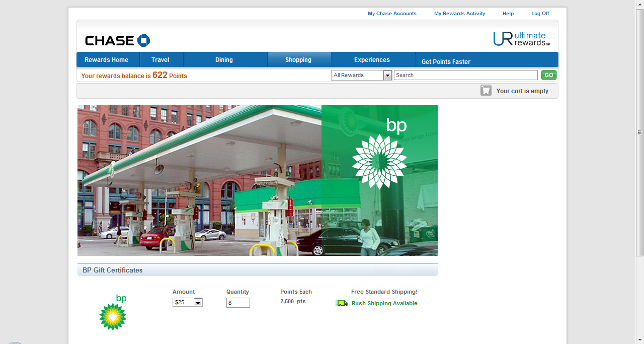The width and height of the screenshot is (644, 344).
Task: Click the scrollbar down arrow
Action: tap(640, 340)
